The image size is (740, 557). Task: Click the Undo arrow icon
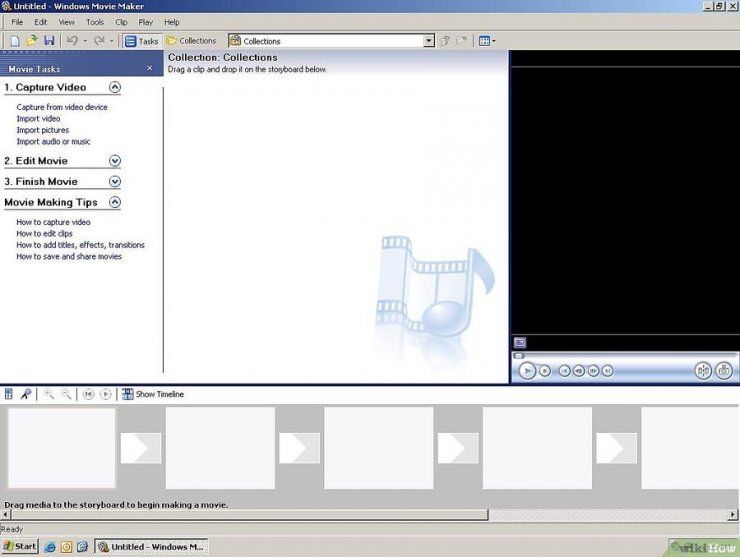click(72, 41)
